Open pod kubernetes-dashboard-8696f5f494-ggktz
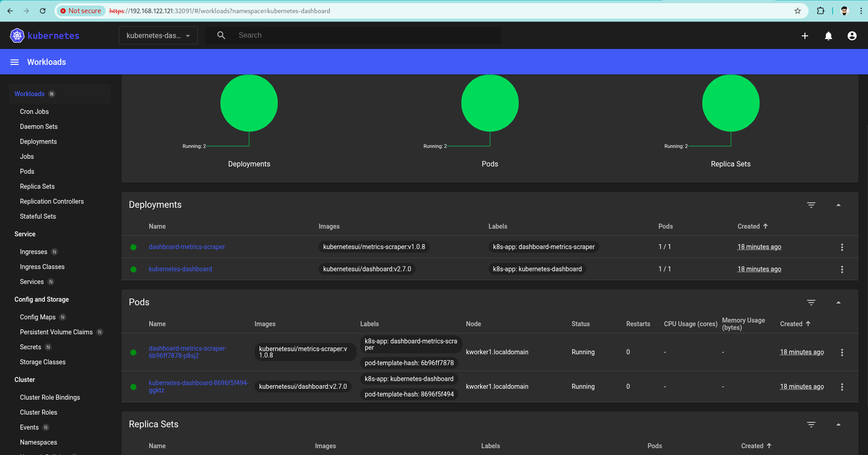Image resolution: width=868 pixels, height=455 pixels. pos(199,387)
